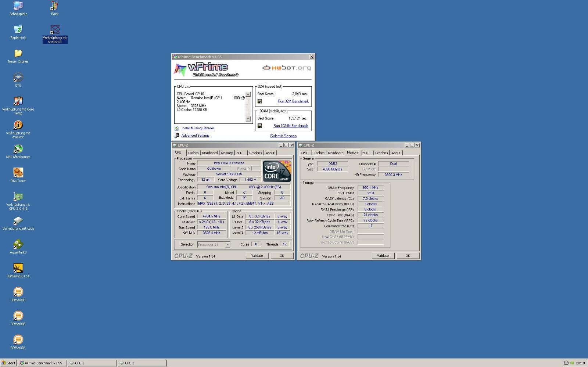The height and width of the screenshot is (367, 588).
Task: Run the 32M Benchmark link
Action: click(x=293, y=101)
